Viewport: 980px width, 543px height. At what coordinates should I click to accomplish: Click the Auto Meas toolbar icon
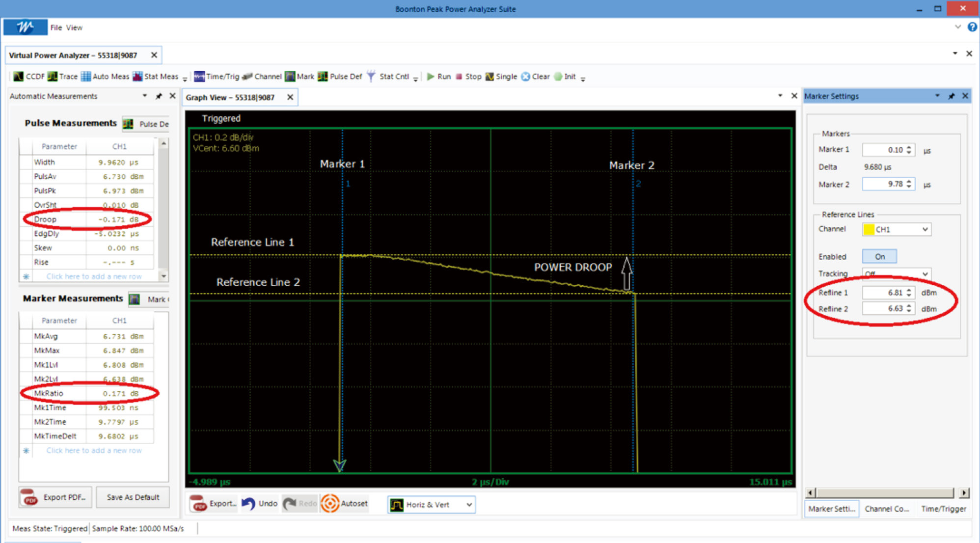(86, 77)
